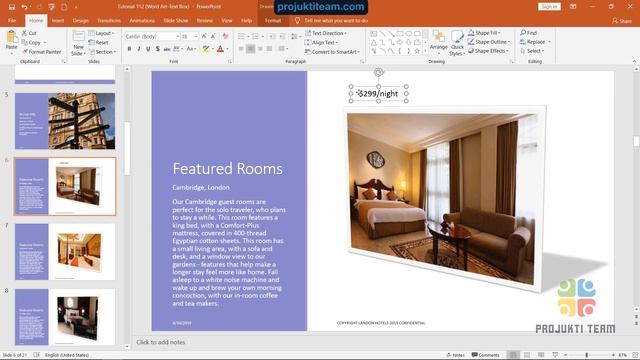Click Replace in Editing group
Screen dimensions: 640x360
535,42
